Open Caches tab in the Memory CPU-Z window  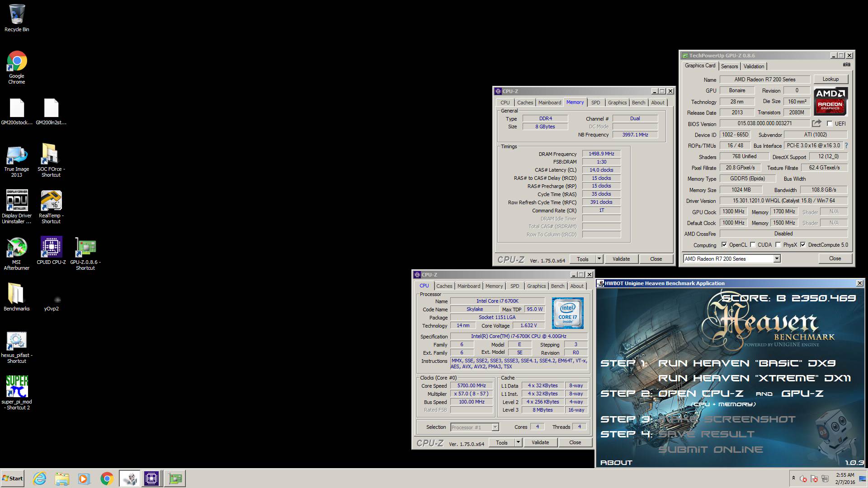tap(525, 103)
